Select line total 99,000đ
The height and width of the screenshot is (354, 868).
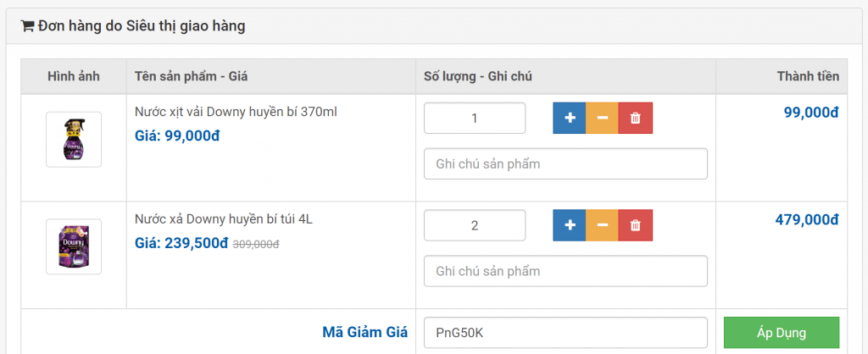(811, 113)
